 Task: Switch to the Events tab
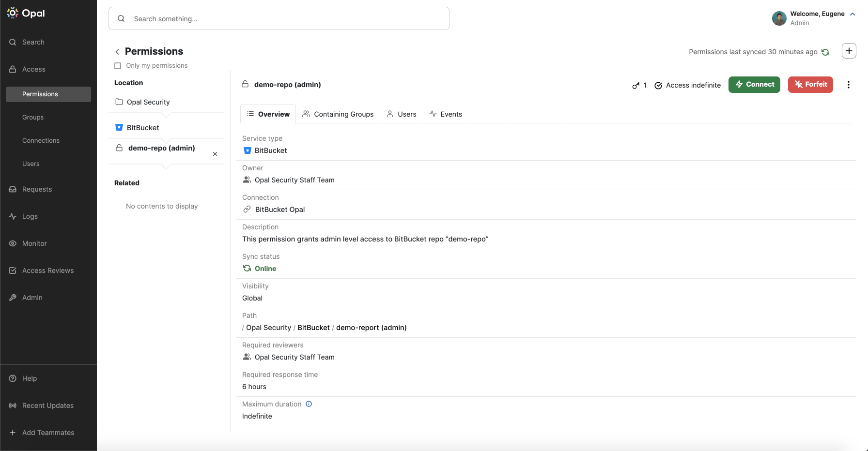point(446,114)
